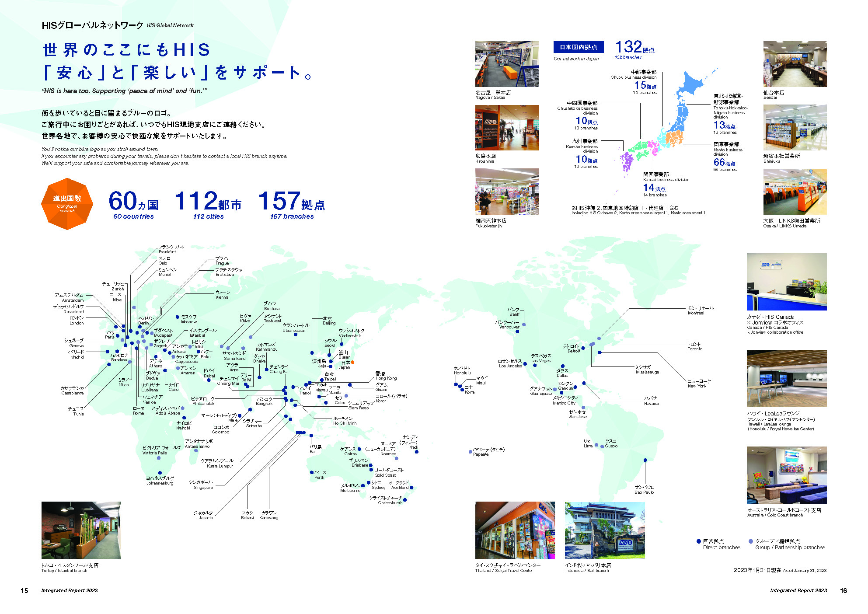This screenshot has width=868, height=614.
Task: Click the Lima map dot
Action: (x=596, y=445)
